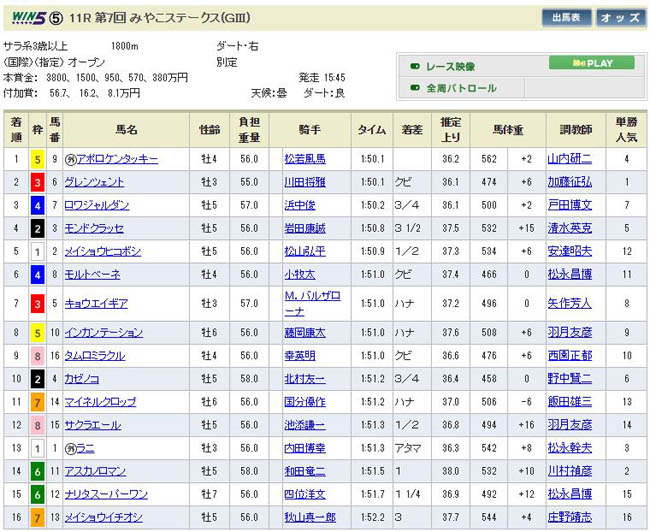Click the 馬名 column header

126,129
